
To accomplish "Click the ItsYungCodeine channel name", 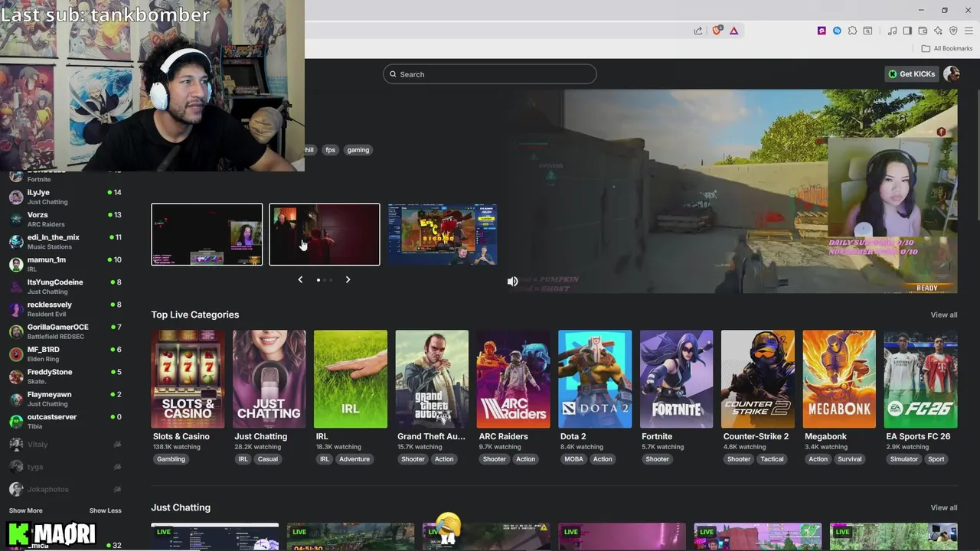I will pyautogui.click(x=55, y=282).
